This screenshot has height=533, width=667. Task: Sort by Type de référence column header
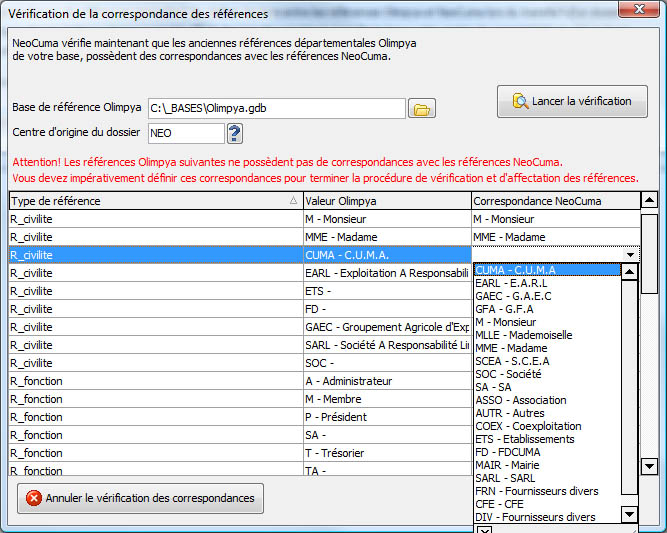coord(156,201)
